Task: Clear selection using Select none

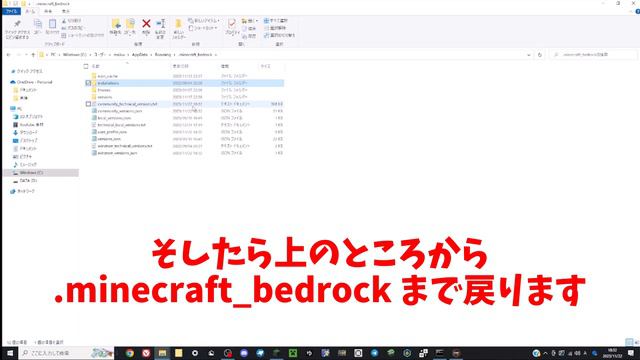Action: pyautogui.click(x=266, y=28)
